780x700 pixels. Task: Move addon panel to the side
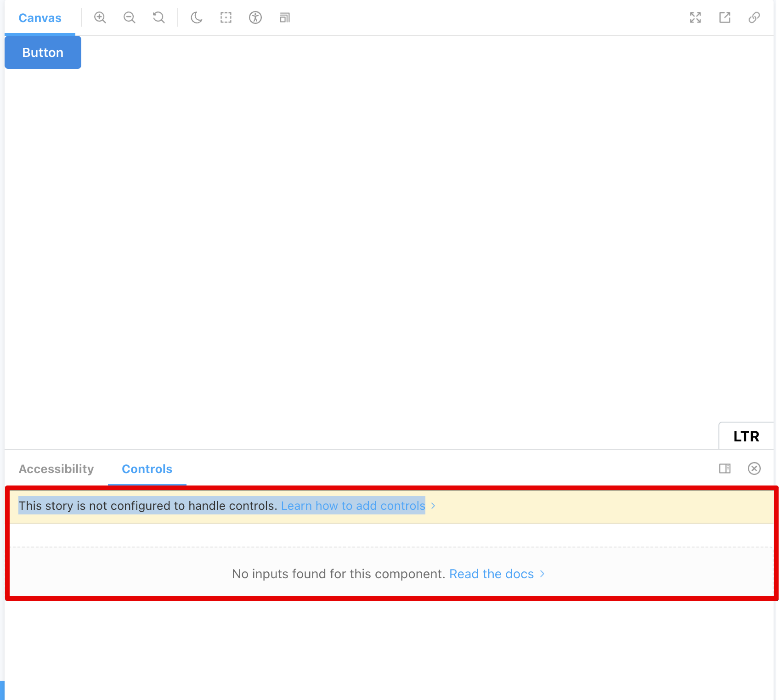[x=725, y=469]
